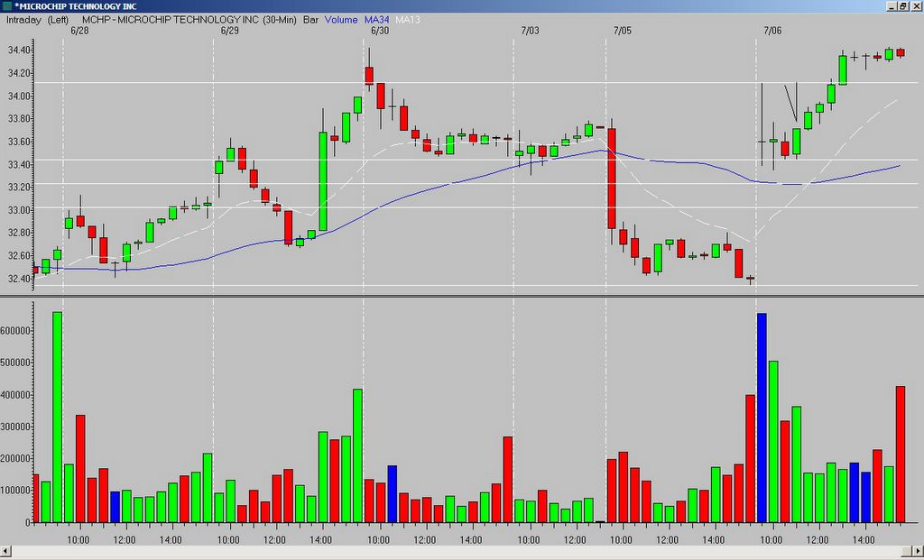
Task: Click the tall blue volume bar at 7/06 open
Action: (x=762, y=418)
